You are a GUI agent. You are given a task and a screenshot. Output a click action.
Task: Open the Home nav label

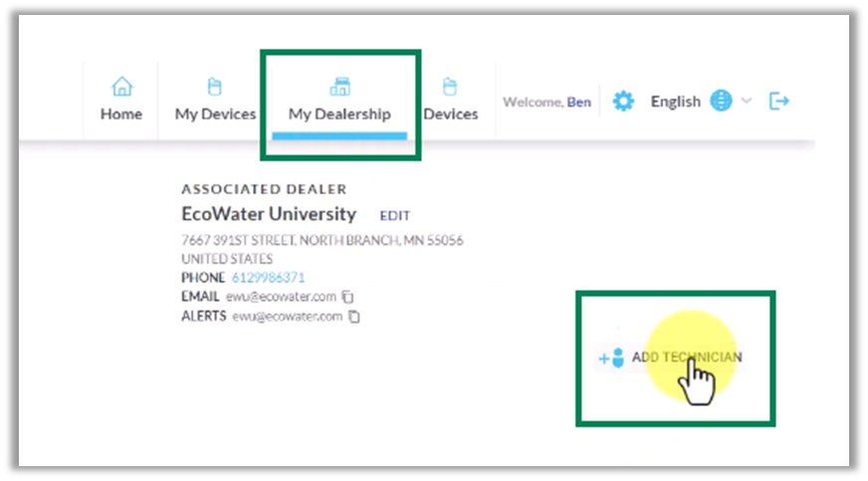pyautogui.click(x=121, y=114)
